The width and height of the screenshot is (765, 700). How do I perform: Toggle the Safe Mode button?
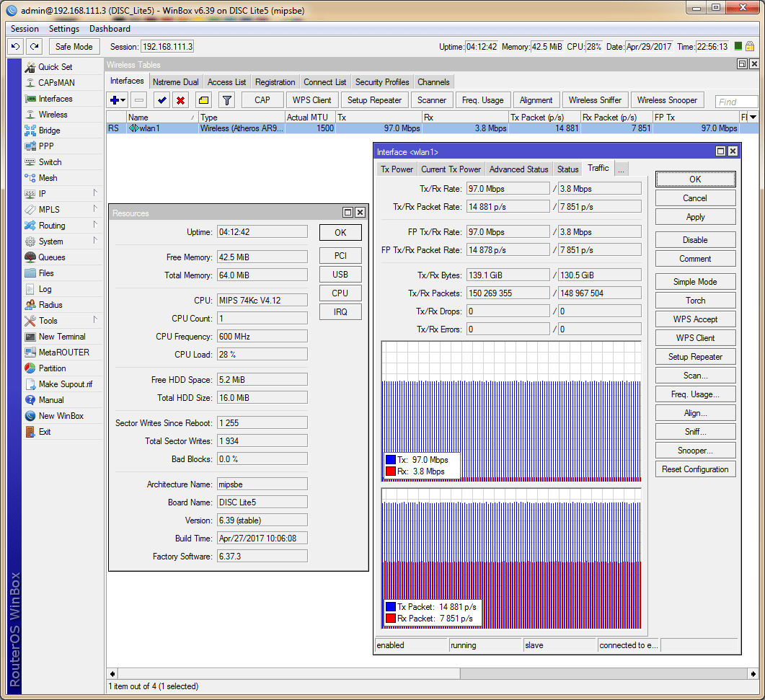74,46
